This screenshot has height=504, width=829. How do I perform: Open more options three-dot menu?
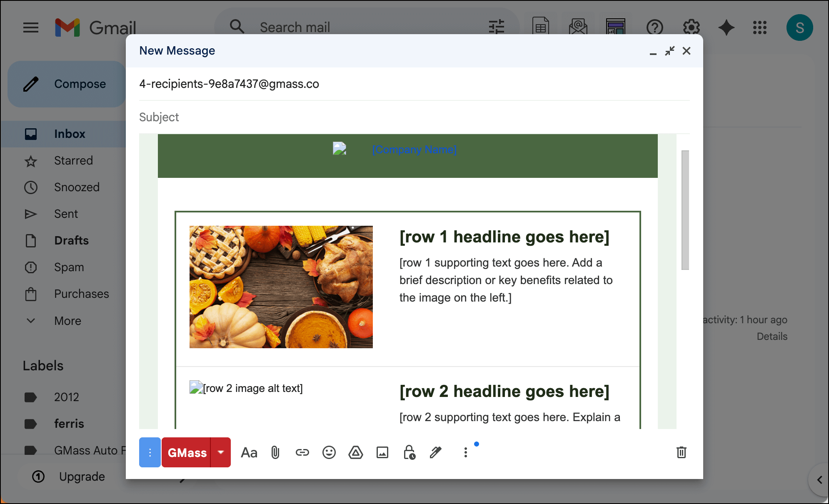(x=465, y=452)
